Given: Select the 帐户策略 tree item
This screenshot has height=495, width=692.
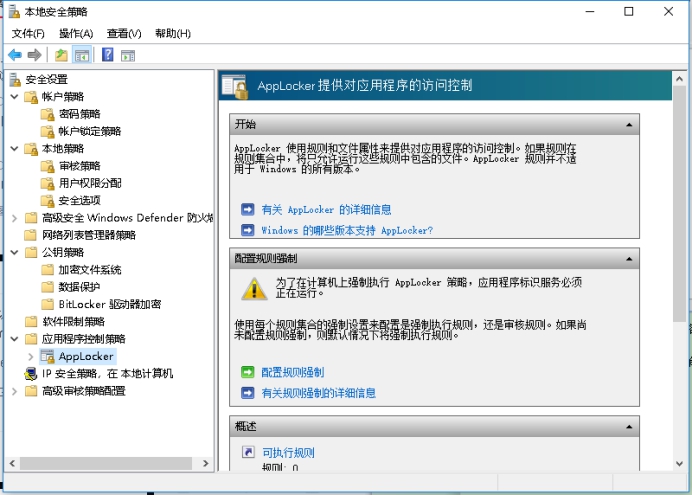Looking at the screenshot, I should pyautogui.click(x=63, y=97).
